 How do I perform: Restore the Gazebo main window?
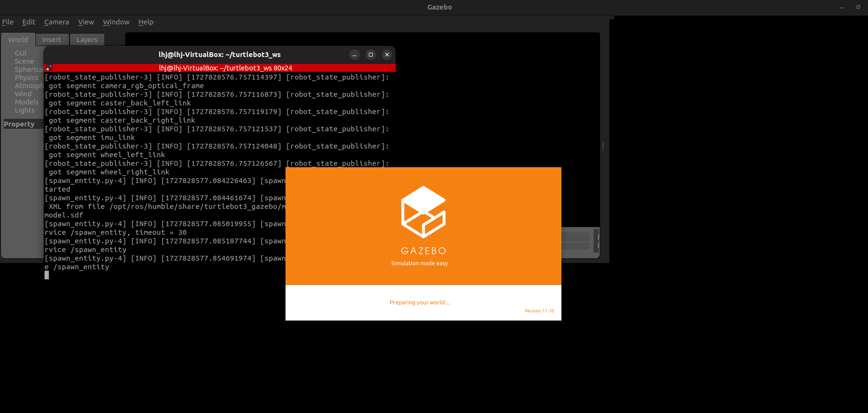858,7
